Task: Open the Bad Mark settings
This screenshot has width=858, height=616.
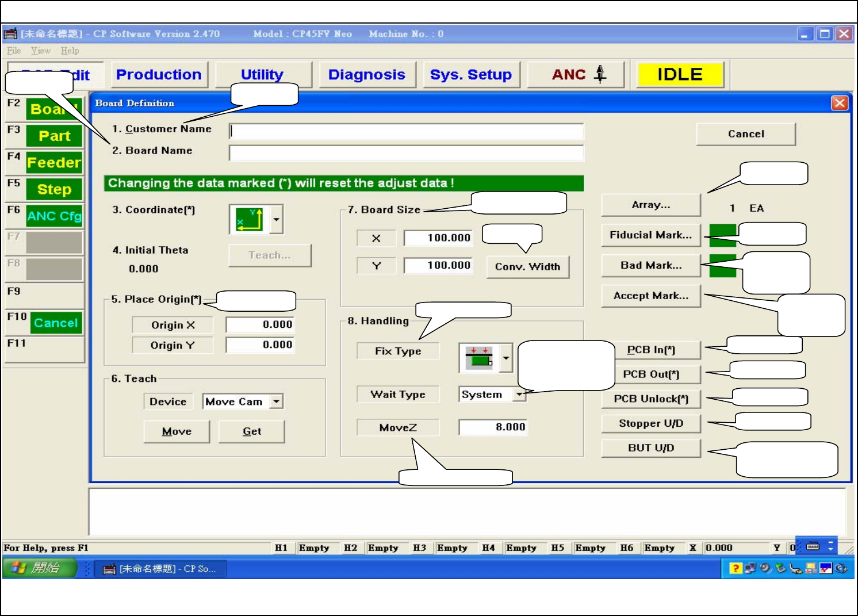Action: (x=651, y=266)
